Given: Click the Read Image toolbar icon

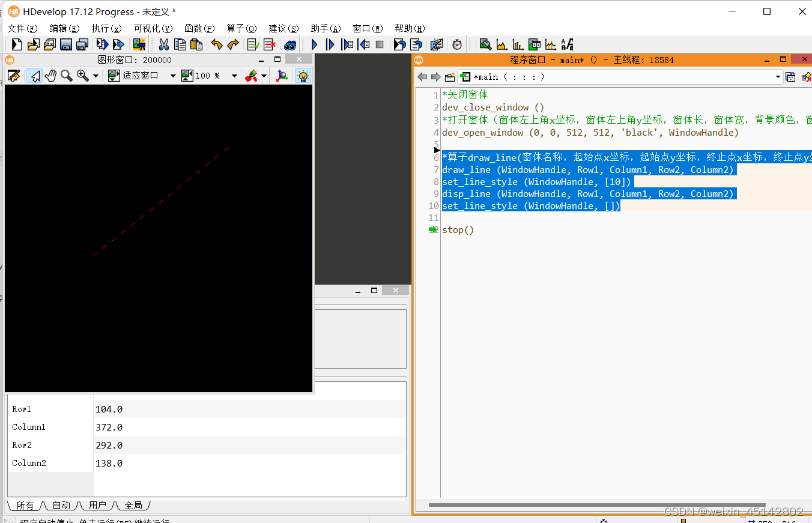Looking at the screenshot, I should (139, 44).
